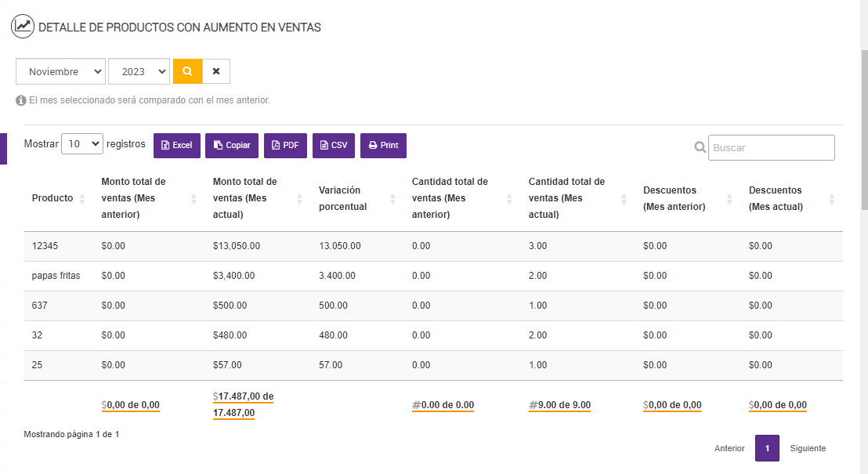Focus the Buscar search field
Image resolution: width=868 pixels, height=474 pixels.
tap(771, 147)
